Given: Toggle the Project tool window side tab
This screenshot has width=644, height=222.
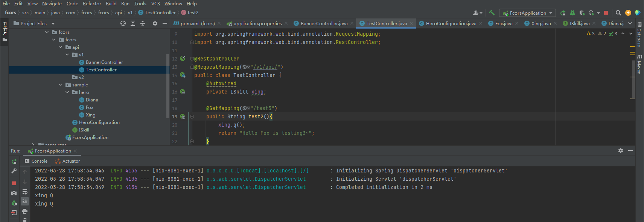Looking at the screenshot, I should (5, 31).
